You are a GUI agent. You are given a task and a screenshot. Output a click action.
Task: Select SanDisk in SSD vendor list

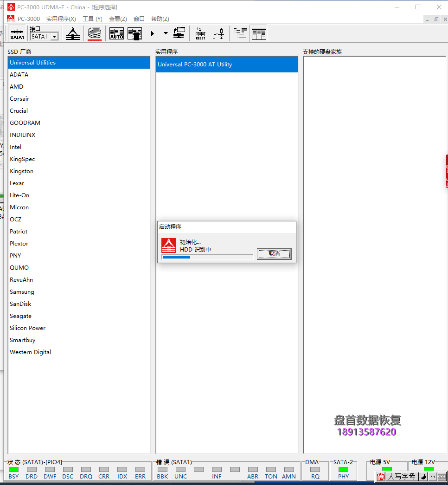tap(79, 304)
